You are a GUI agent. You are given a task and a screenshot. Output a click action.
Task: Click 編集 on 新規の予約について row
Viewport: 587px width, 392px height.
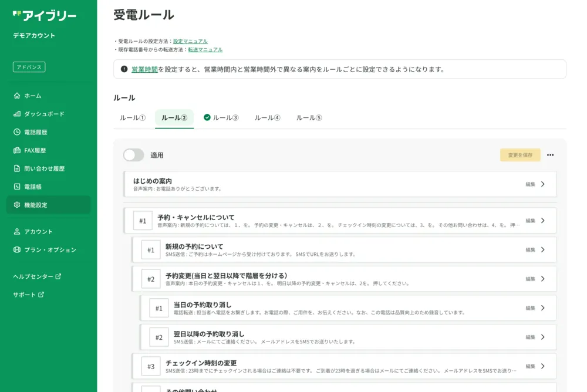(530, 250)
